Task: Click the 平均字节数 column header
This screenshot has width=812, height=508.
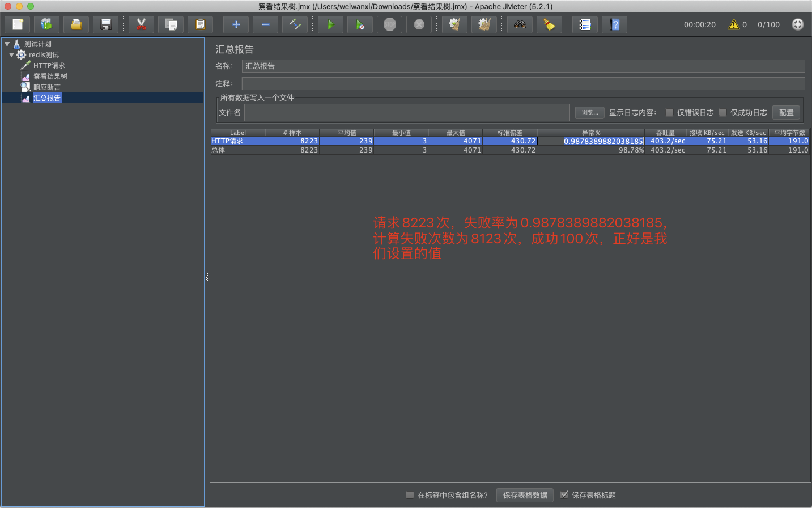Action: [789, 133]
